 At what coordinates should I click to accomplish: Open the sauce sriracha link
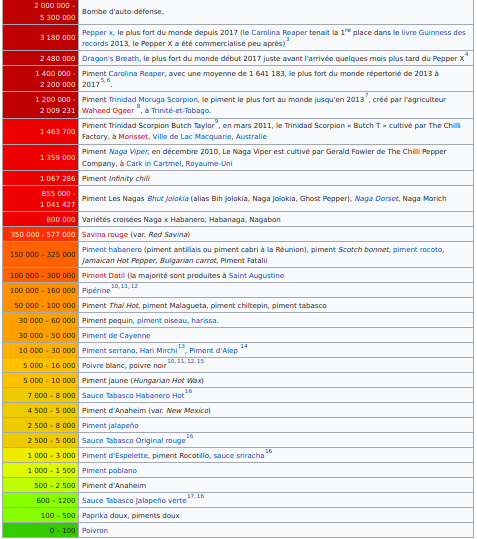(239, 456)
